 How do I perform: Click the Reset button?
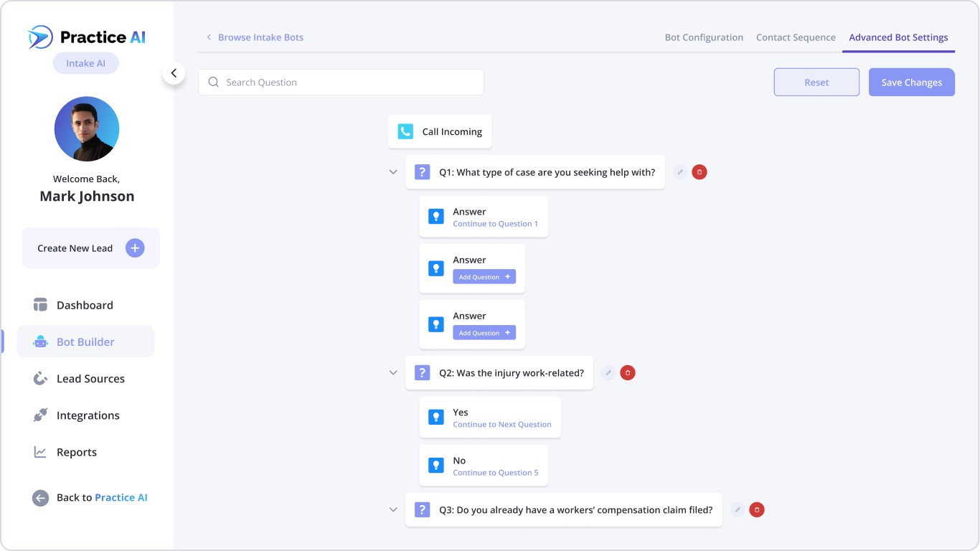click(x=816, y=82)
